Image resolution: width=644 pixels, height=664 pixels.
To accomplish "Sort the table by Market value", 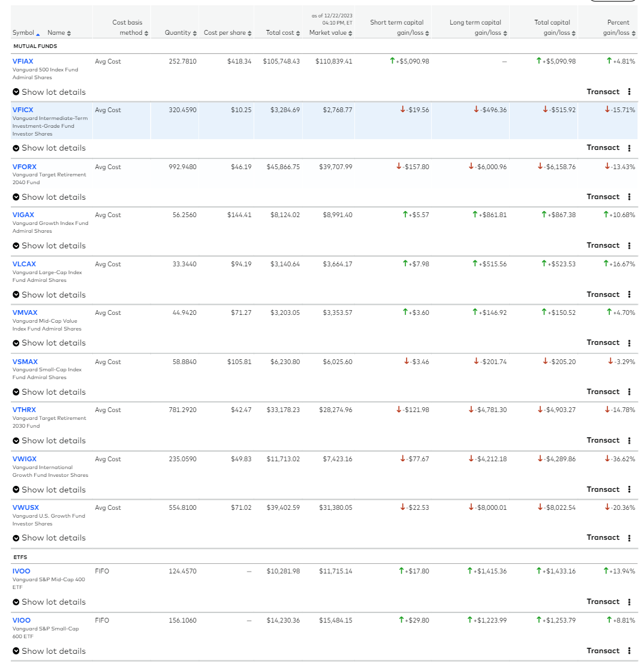I will tap(330, 32).
